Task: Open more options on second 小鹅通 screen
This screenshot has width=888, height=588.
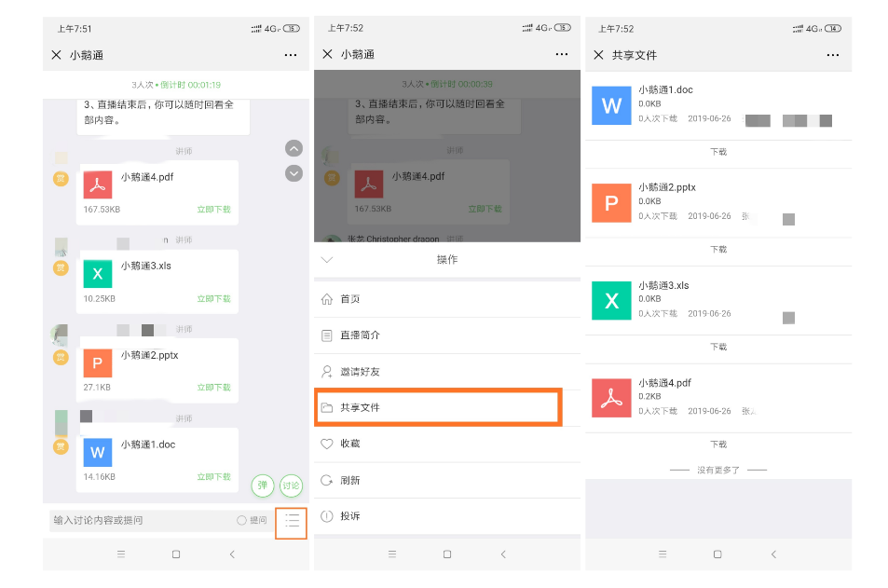Action: (562, 54)
